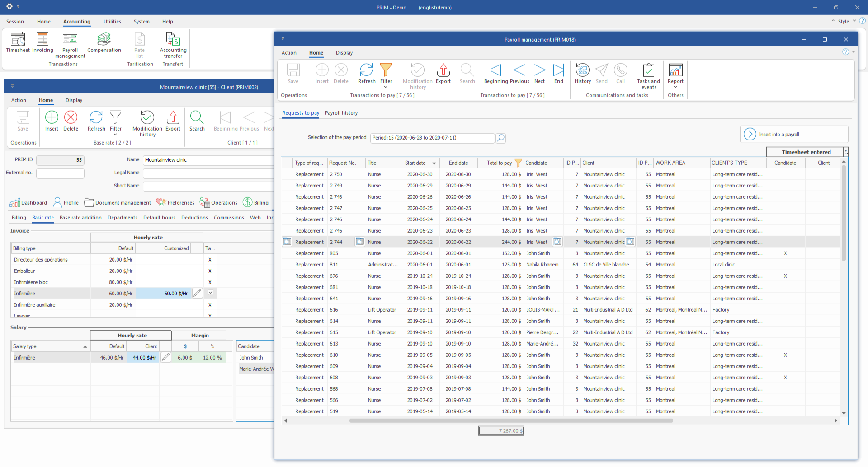The height and width of the screenshot is (467, 868).
Task: Open the Dashboard for Mountainview clinic
Action: pyautogui.click(x=28, y=202)
